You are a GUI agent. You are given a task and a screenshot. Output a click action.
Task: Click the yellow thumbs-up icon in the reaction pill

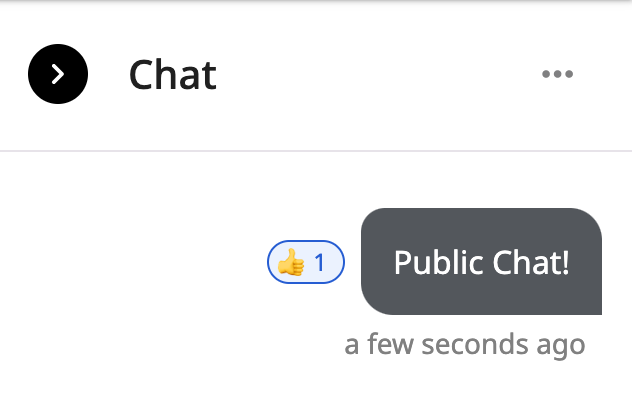click(291, 262)
